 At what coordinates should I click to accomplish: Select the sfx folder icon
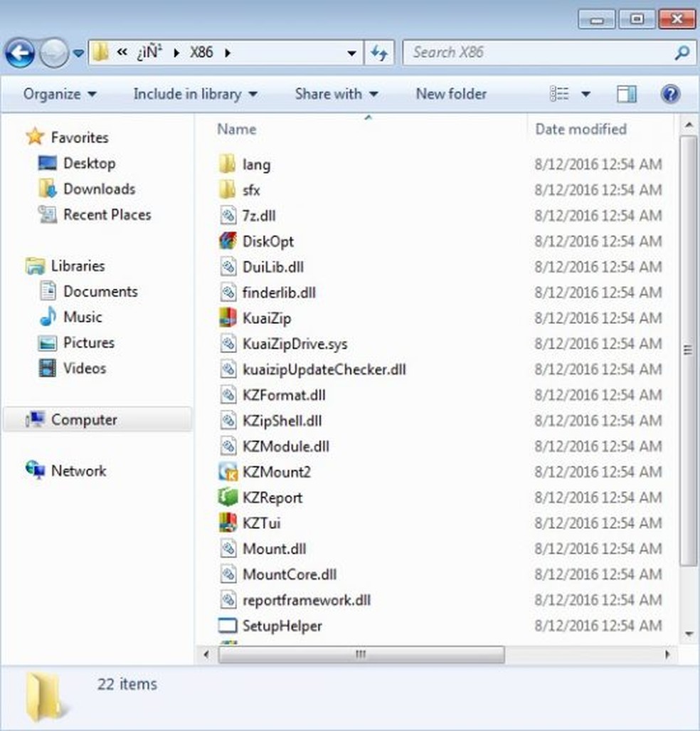point(228,190)
